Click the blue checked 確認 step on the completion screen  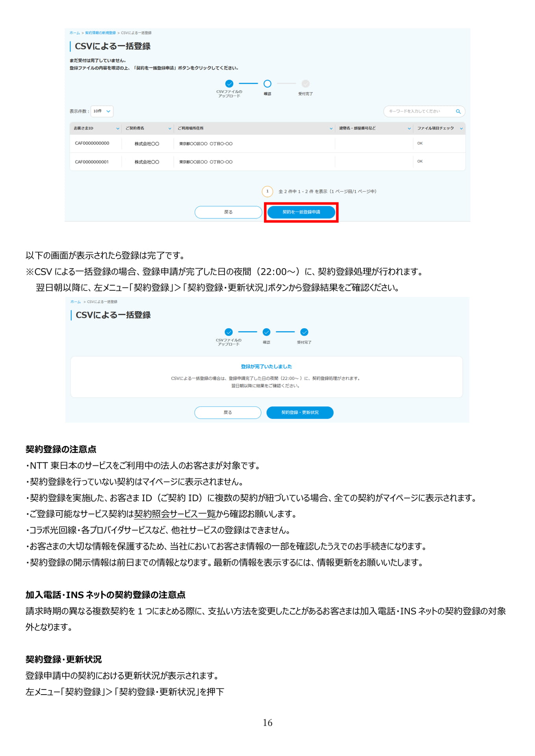point(267,332)
